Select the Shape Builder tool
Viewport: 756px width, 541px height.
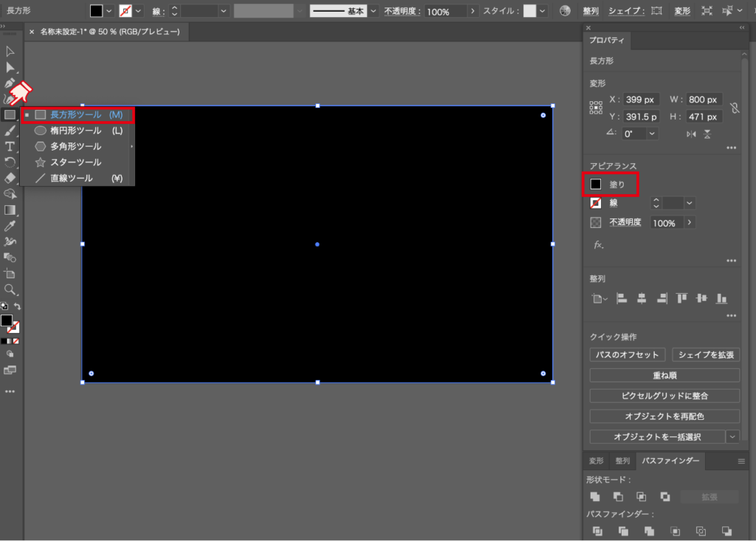(10, 194)
